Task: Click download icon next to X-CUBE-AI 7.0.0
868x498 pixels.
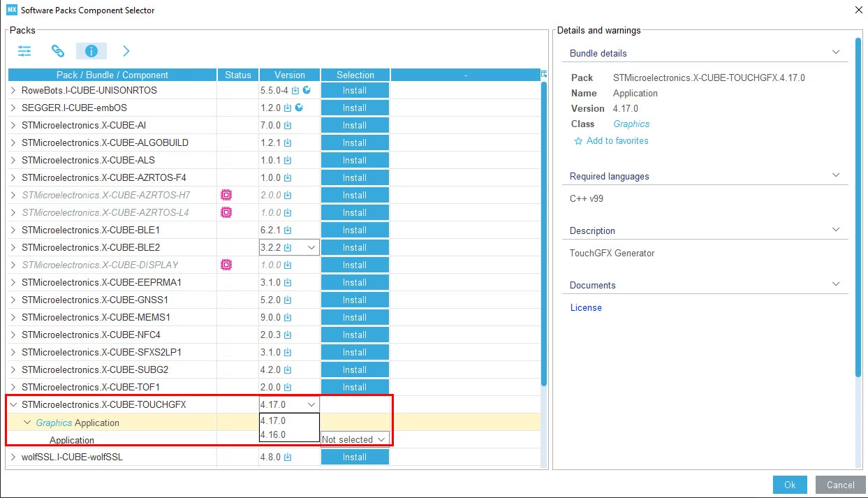Action: tap(288, 126)
